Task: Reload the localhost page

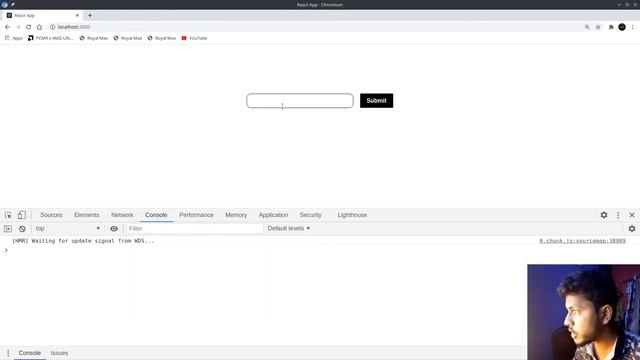Action: point(29,27)
